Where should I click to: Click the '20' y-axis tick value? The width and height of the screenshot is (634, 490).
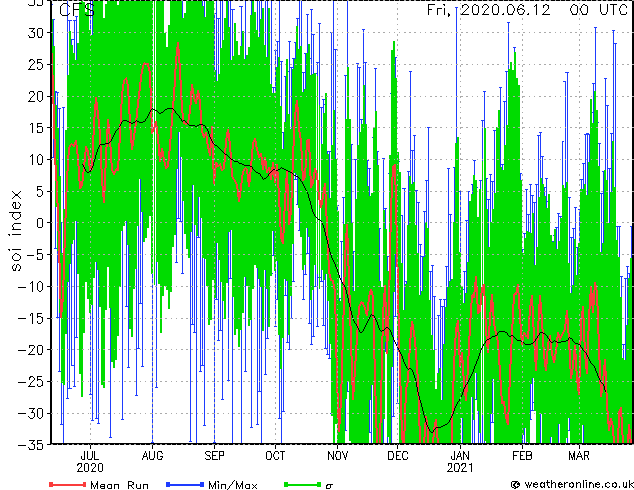[x=36, y=96]
